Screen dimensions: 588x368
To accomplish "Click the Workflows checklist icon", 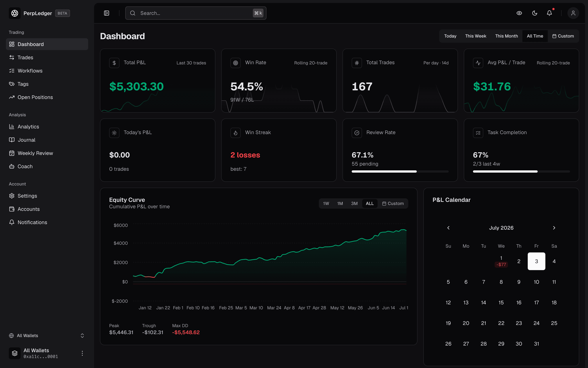I will coord(12,71).
